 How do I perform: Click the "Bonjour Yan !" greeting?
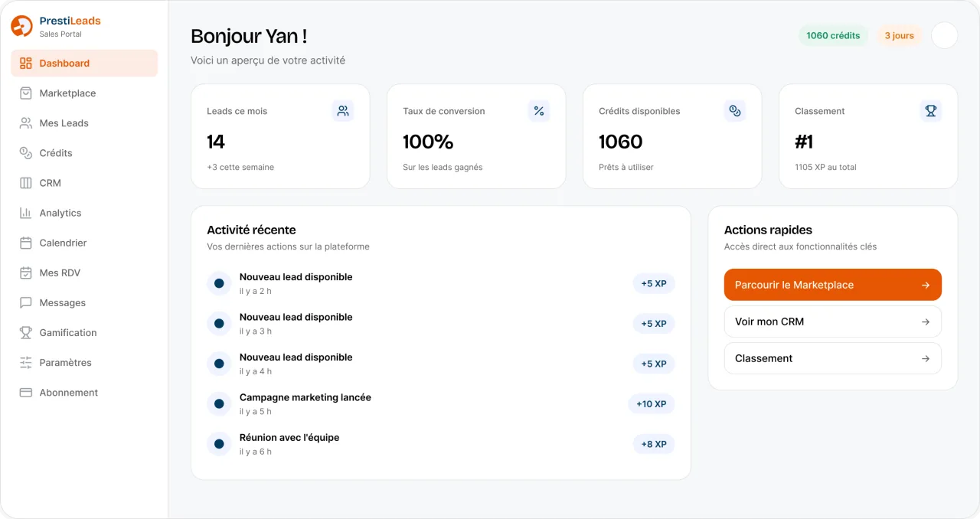click(249, 36)
